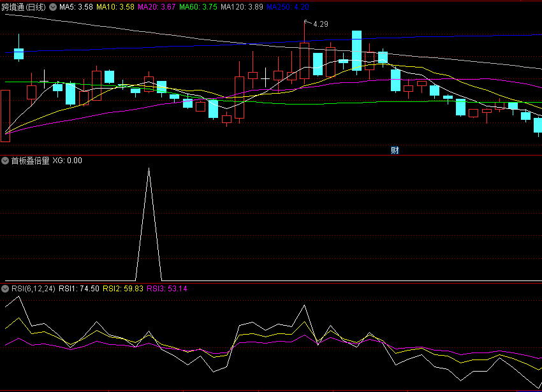Open the 首板叠倍量 indicator dropdown arrow
Image resolution: width=542 pixels, height=392 pixels.
tap(5, 161)
